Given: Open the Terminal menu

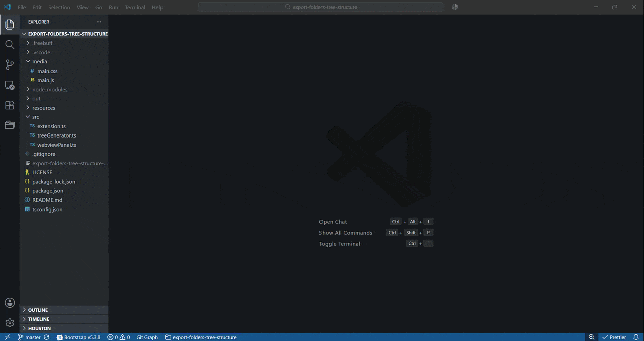Looking at the screenshot, I should (x=135, y=7).
